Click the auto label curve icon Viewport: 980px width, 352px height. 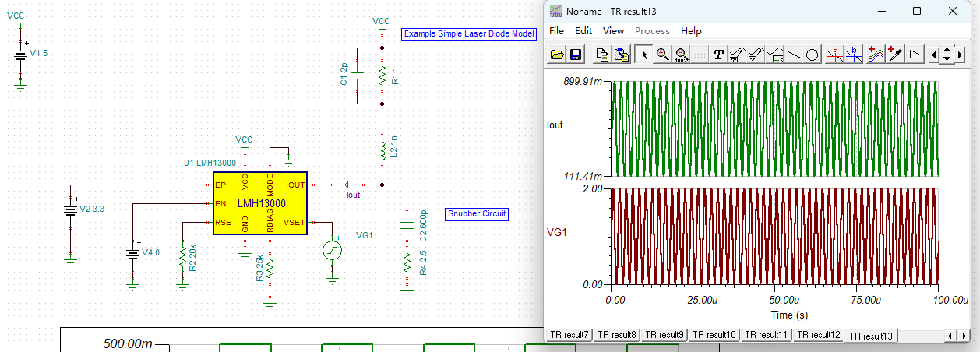pyautogui.click(x=737, y=55)
